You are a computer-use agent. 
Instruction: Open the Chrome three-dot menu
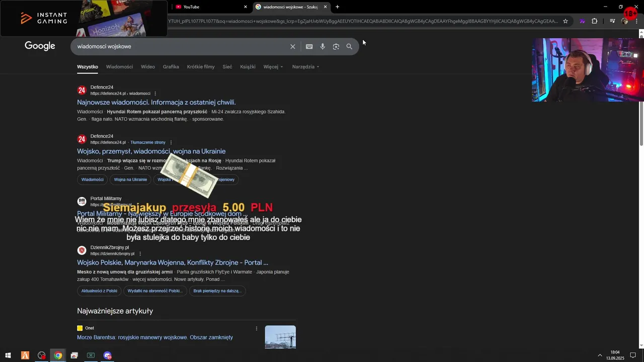tap(636, 21)
